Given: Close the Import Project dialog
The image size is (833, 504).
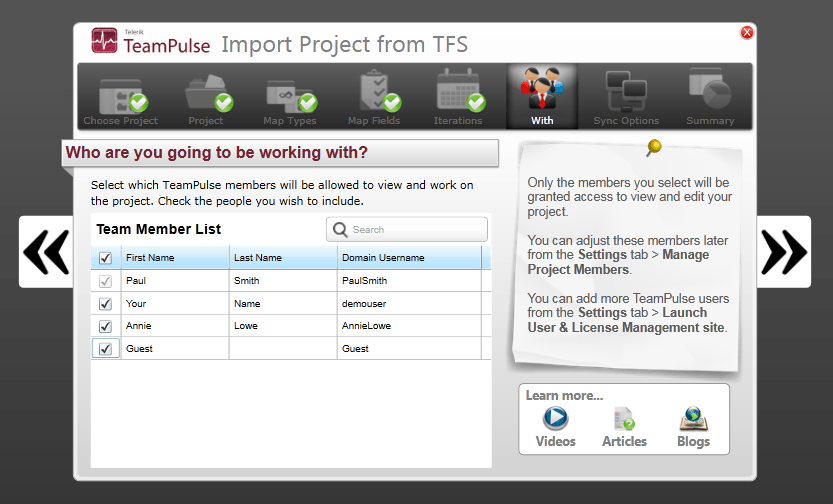Looking at the screenshot, I should [746, 32].
